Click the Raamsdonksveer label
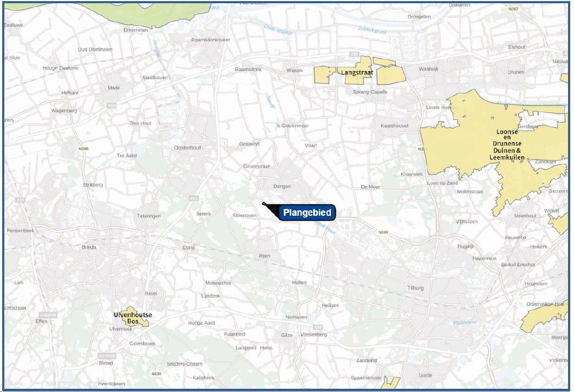 [211, 40]
